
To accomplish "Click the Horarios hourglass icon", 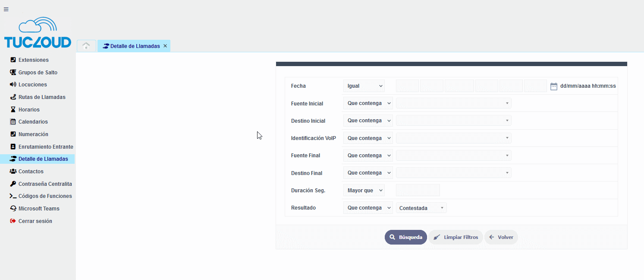I will tap(13, 110).
